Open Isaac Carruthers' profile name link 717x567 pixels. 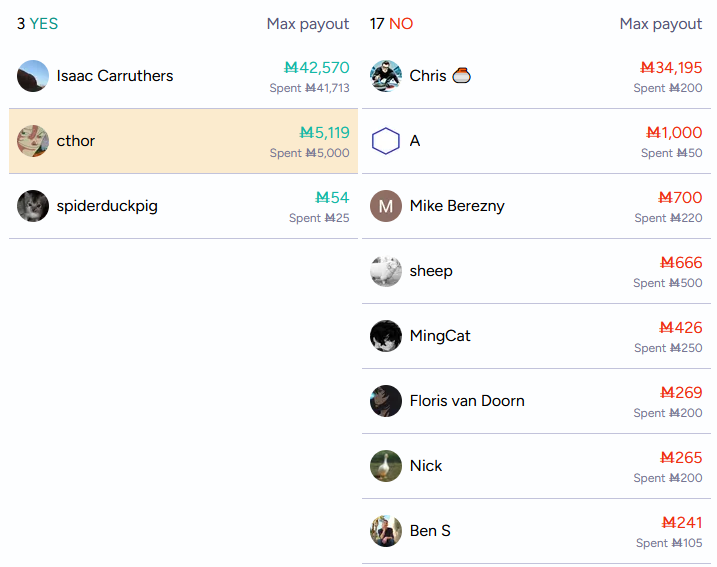click(x=115, y=76)
